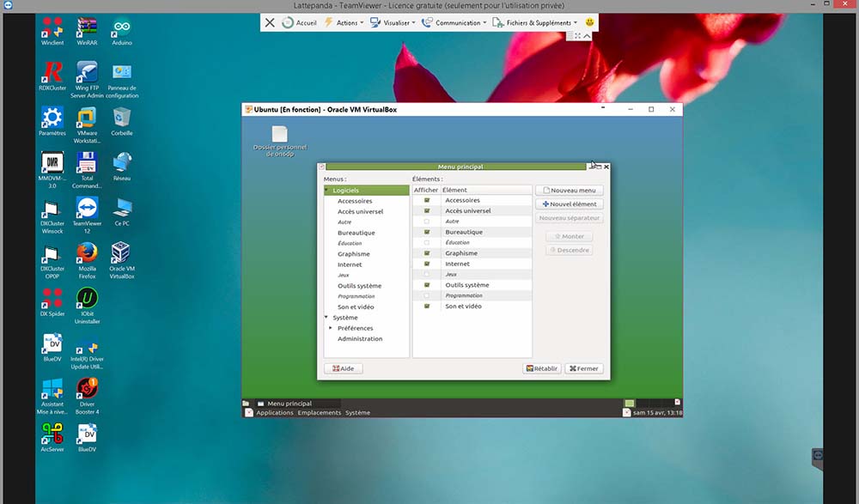Expand the Préférences tree node arrow
Viewport: 859px width, 504px height.
coord(331,328)
